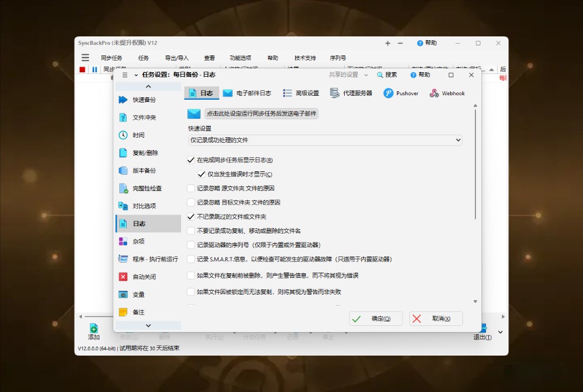Uncheck 不记录跳过的文件或文件夹
The image size is (583, 392).
[191, 217]
